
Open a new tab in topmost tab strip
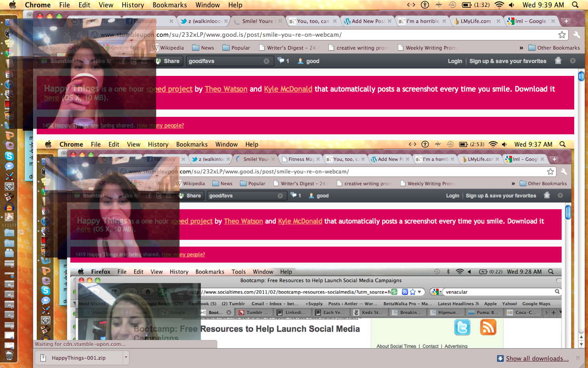(x=566, y=21)
